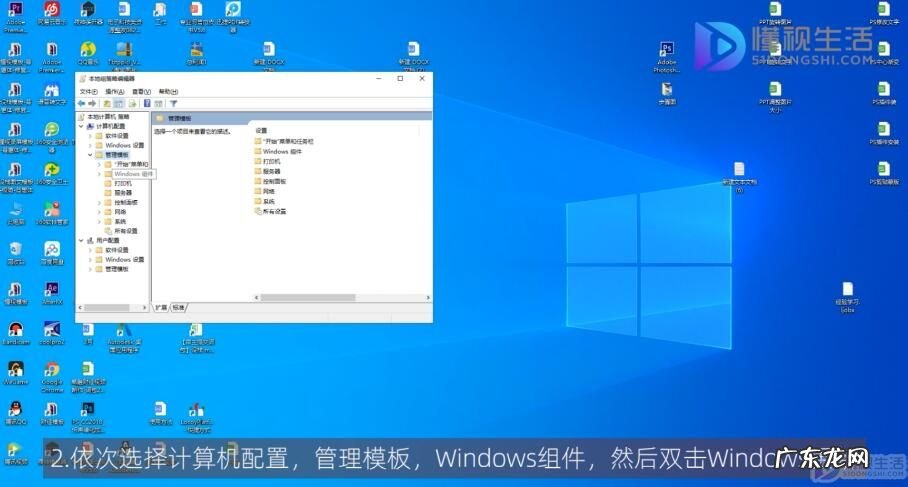Expand the 控制面板 tree node

[100, 203]
